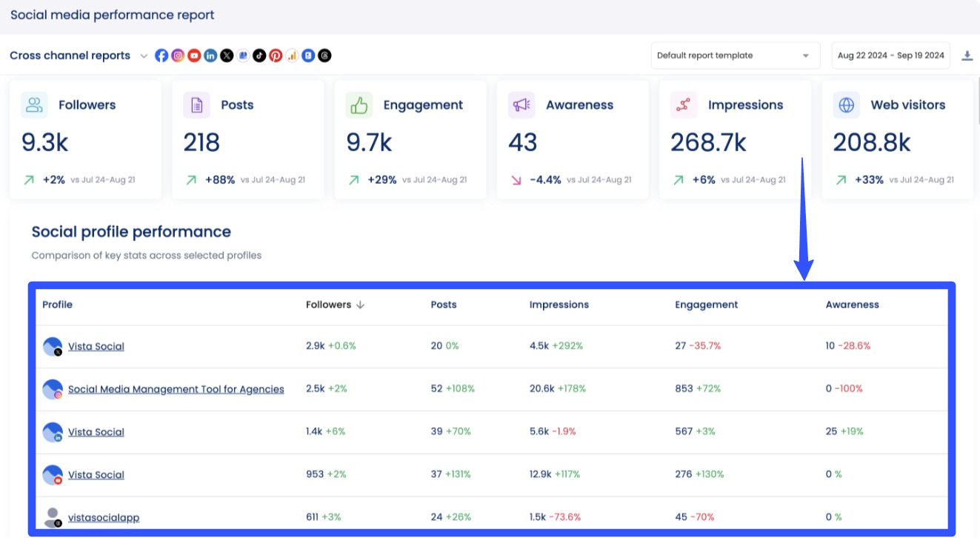Image resolution: width=980 pixels, height=538 pixels.
Task: Select the LinkedIn channel icon
Action: click(210, 55)
